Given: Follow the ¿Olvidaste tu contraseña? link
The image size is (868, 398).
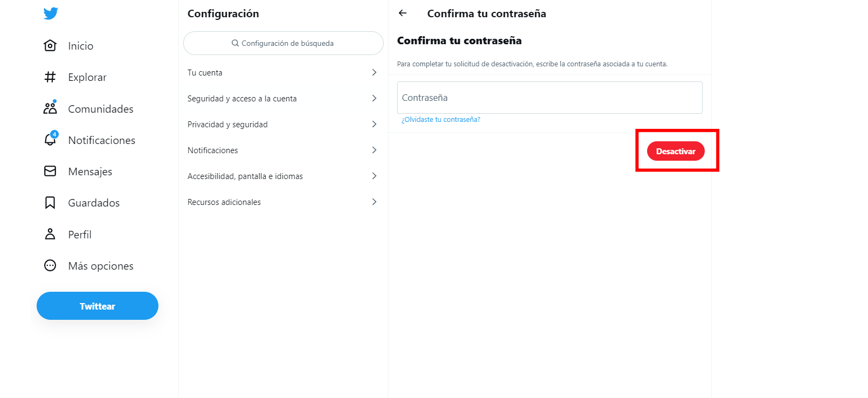Looking at the screenshot, I should click(x=441, y=120).
